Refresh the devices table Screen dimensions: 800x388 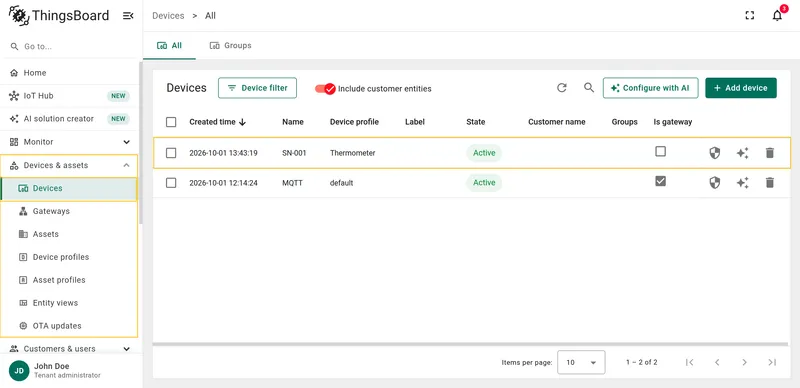pos(562,88)
